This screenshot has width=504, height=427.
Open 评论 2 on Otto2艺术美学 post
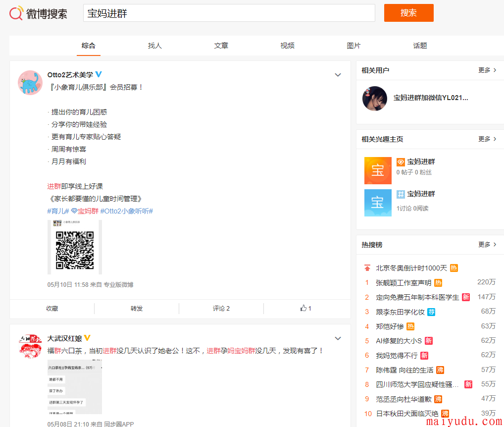click(221, 308)
